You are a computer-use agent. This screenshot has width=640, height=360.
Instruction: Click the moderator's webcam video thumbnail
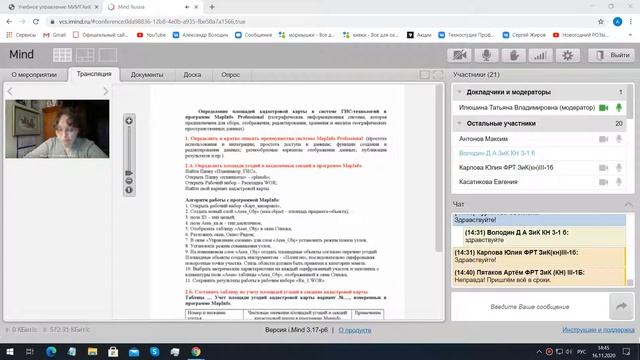pyautogui.click(x=57, y=129)
